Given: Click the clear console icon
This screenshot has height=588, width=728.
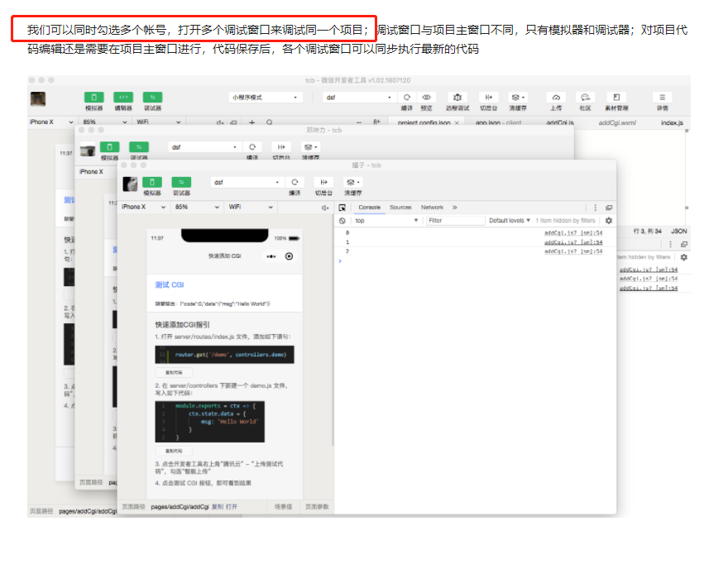Looking at the screenshot, I should [342, 221].
